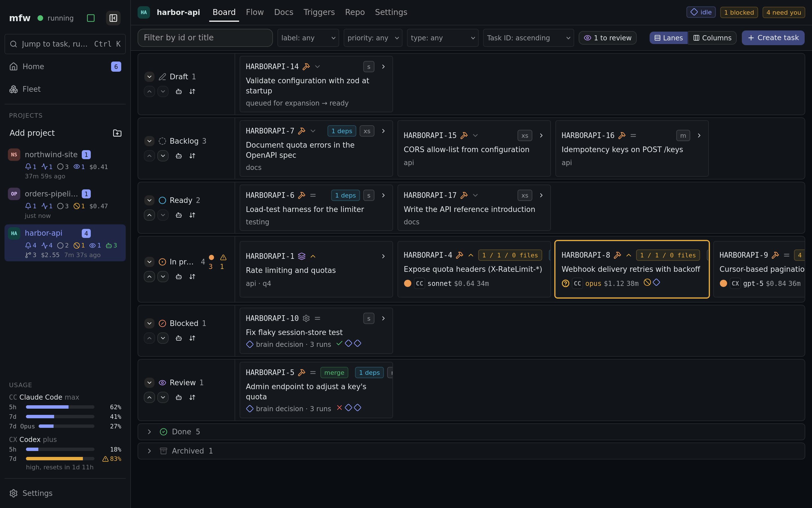Viewport: 812px width, 508px height.
Task: Toggle the 4 need you badge
Action: pos(784,12)
